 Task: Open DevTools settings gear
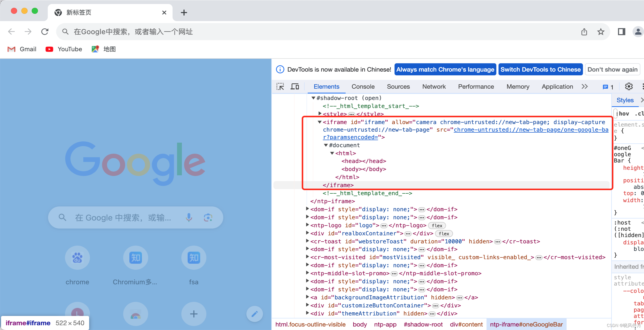[629, 87]
